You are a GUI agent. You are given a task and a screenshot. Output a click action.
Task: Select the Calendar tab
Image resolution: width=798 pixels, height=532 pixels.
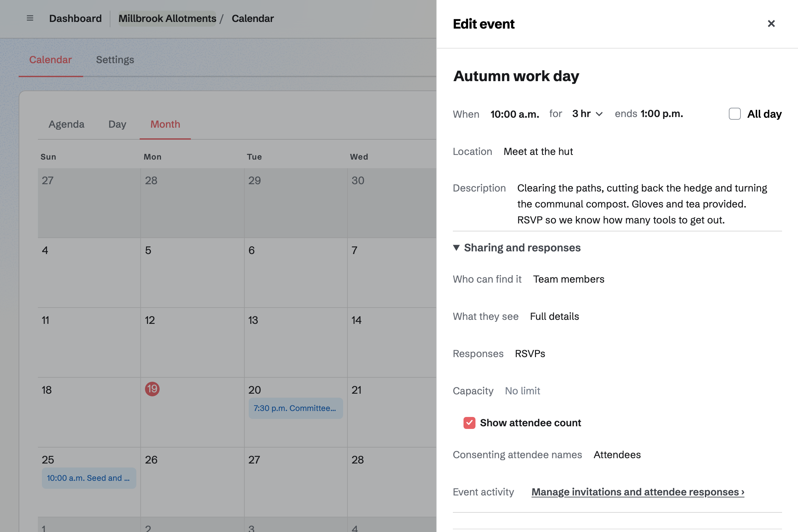pyautogui.click(x=51, y=60)
